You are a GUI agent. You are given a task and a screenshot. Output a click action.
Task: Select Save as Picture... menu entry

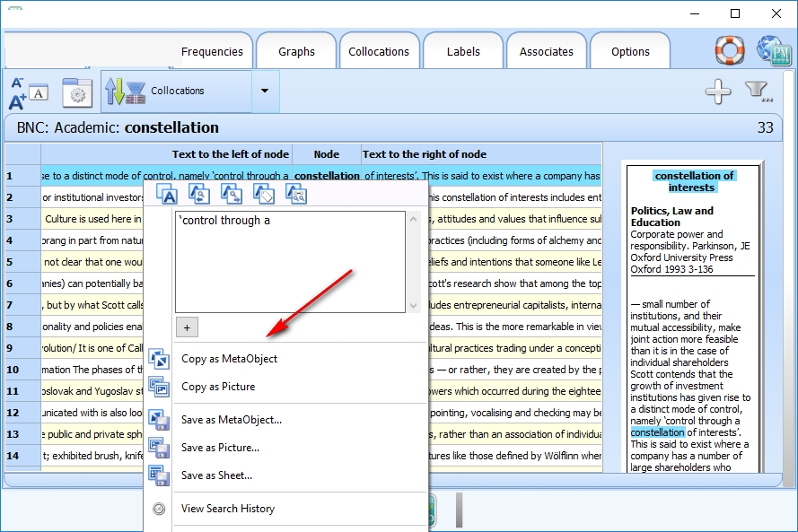220,448
